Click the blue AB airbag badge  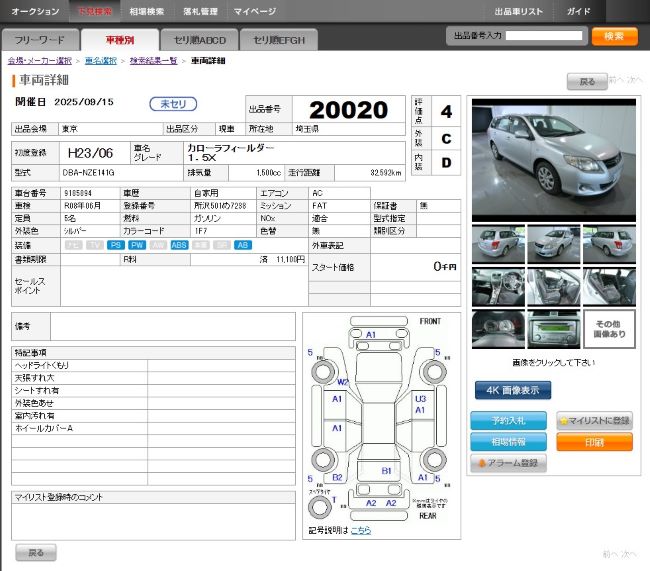[243, 245]
